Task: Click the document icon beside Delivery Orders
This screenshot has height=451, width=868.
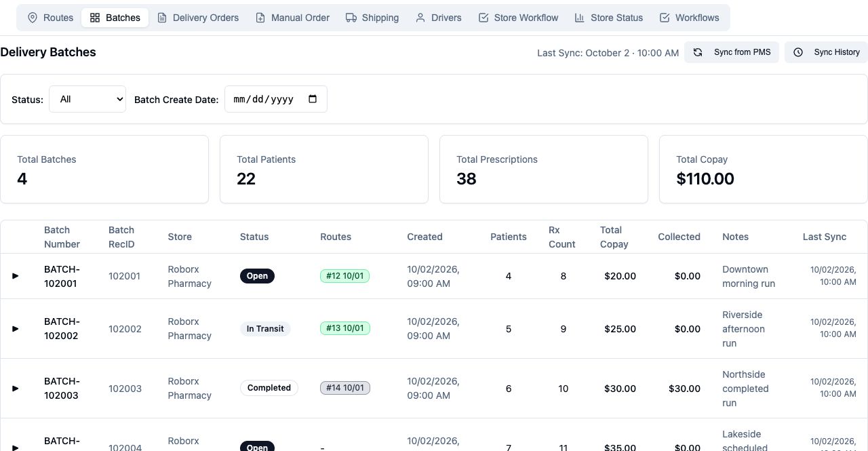Action: click(162, 18)
